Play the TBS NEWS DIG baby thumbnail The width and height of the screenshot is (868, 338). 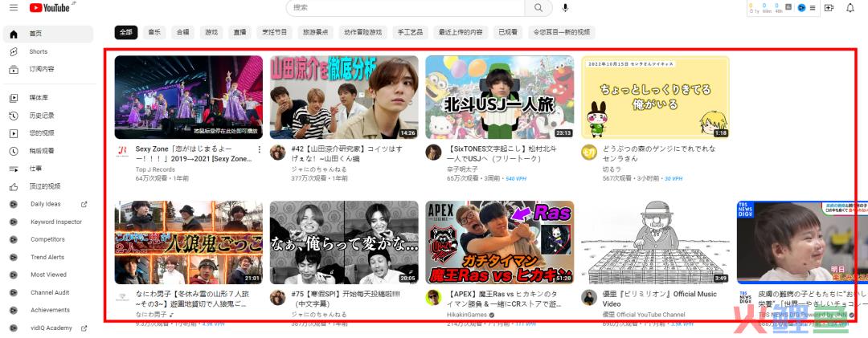[x=802, y=242]
